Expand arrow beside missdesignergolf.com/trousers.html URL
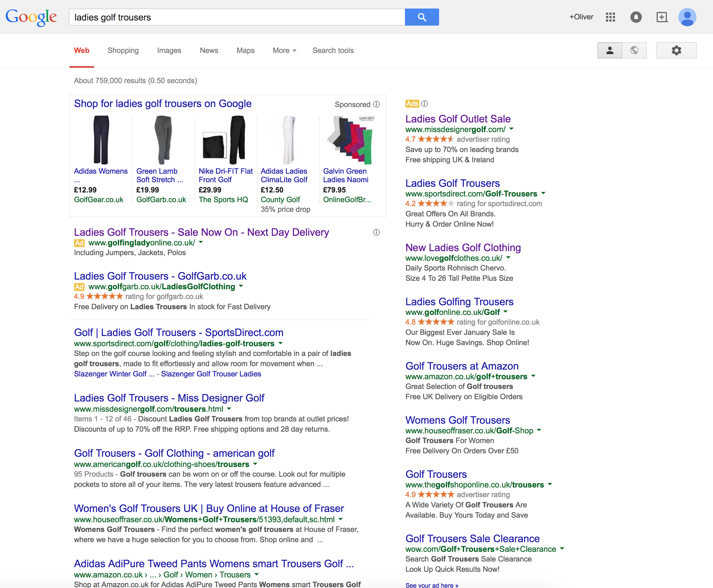Image resolution: width=713 pixels, height=588 pixels. point(229,409)
